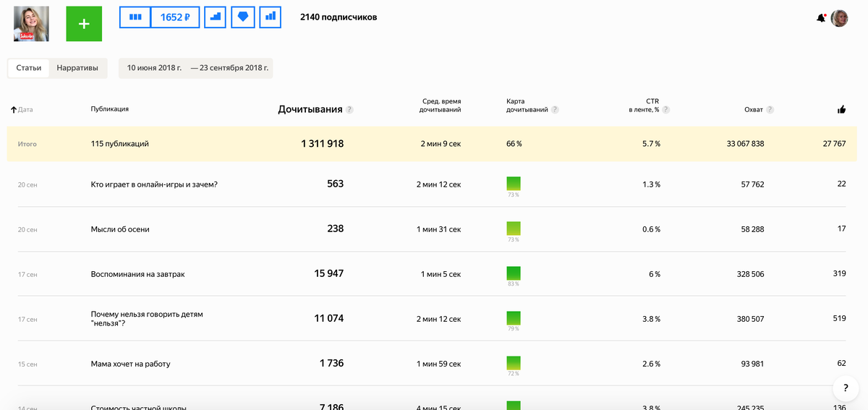Open article Почему нельзя говорить детям нельзя
This screenshot has width=868, height=410.
[x=147, y=319]
